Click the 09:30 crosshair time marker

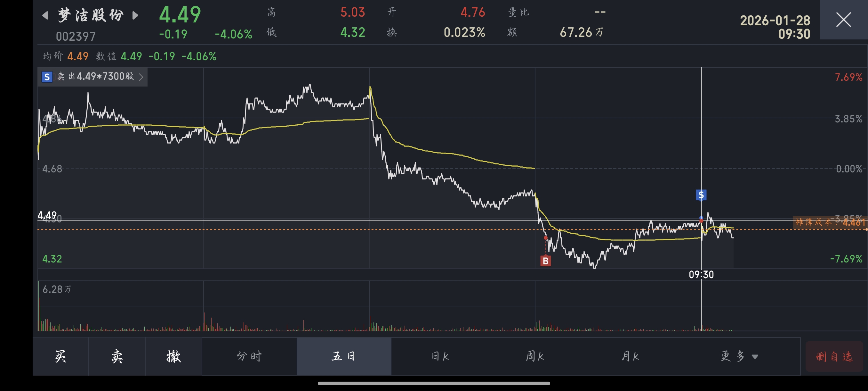pyautogui.click(x=701, y=275)
